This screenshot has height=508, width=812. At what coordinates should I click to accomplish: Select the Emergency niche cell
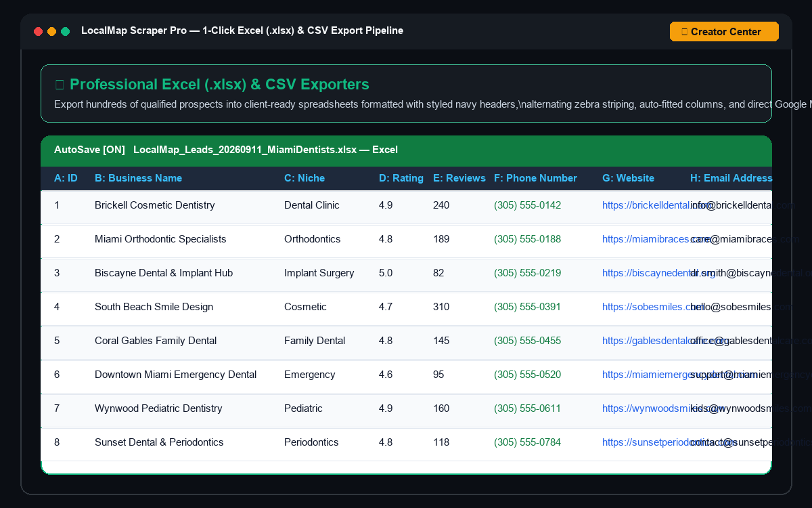coord(310,375)
